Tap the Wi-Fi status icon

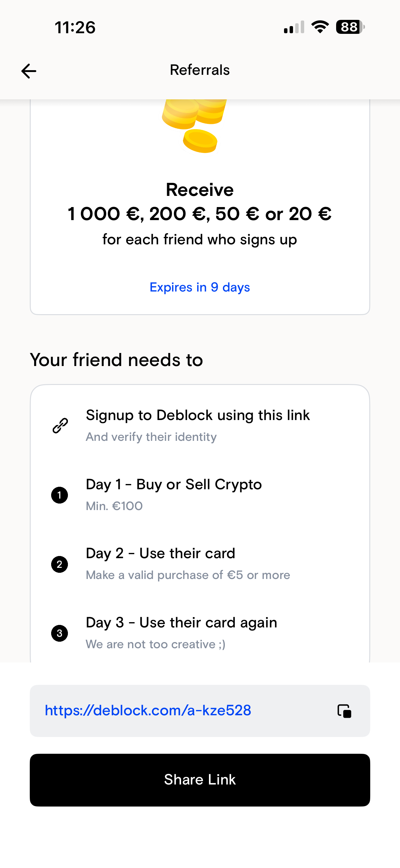pyautogui.click(x=320, y=27)
